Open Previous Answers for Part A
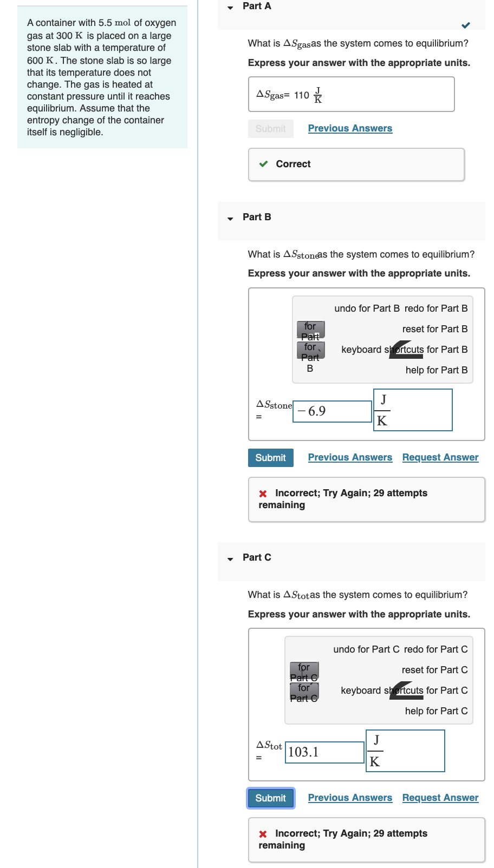 tap(350, 128)
